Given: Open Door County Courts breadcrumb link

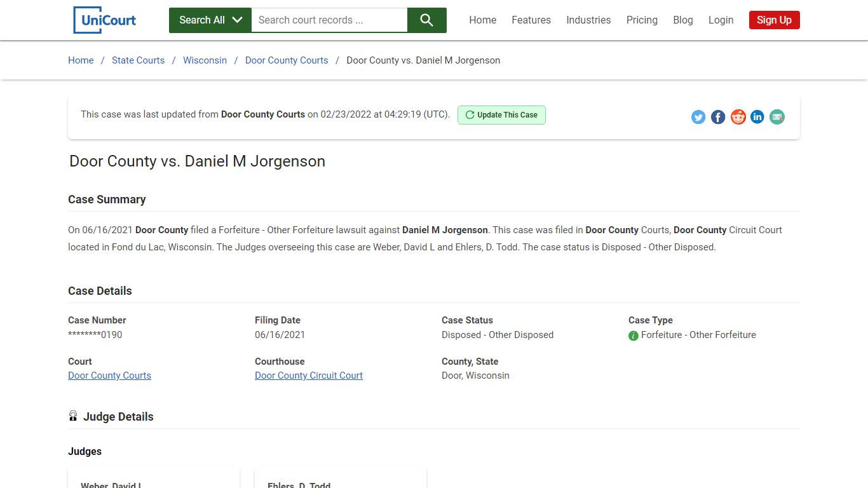Looking at the screenshot, I should (x=287, y=60).
